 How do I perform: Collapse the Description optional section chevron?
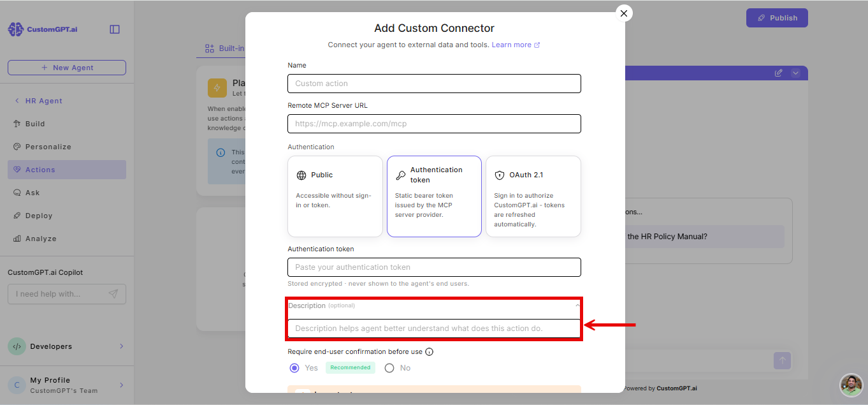(x=577, y=306)
